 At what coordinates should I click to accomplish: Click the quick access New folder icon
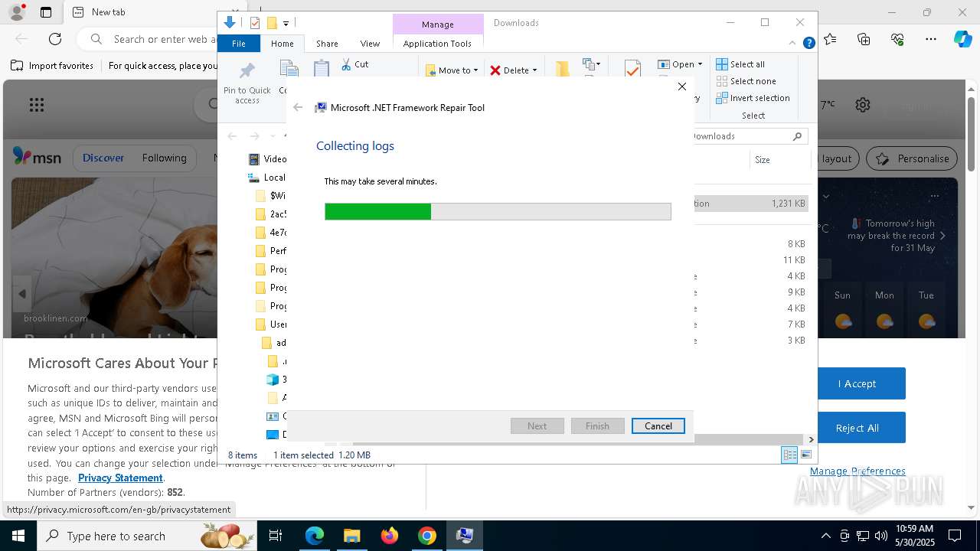271,23
